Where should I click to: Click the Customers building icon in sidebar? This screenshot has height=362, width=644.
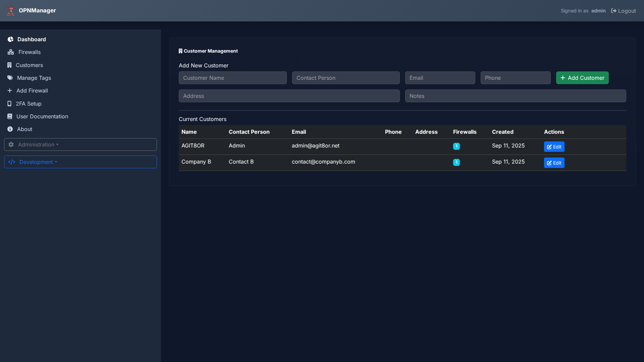(x=9, y=65)
